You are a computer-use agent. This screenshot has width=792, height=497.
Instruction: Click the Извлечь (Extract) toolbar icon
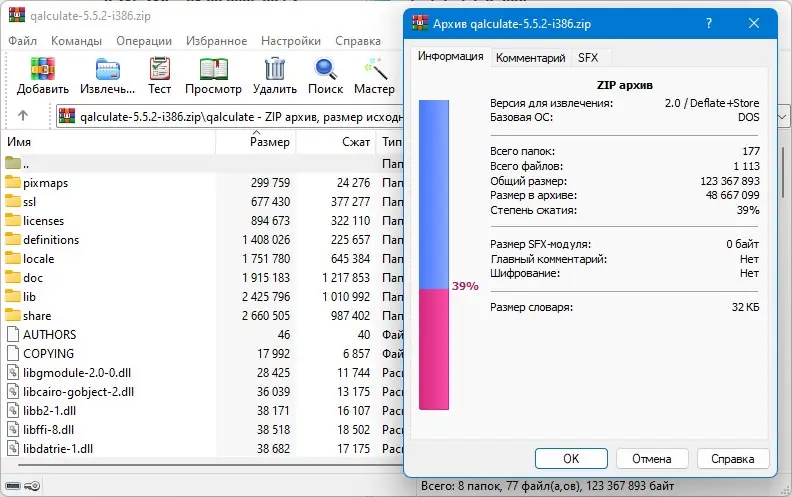108,69
